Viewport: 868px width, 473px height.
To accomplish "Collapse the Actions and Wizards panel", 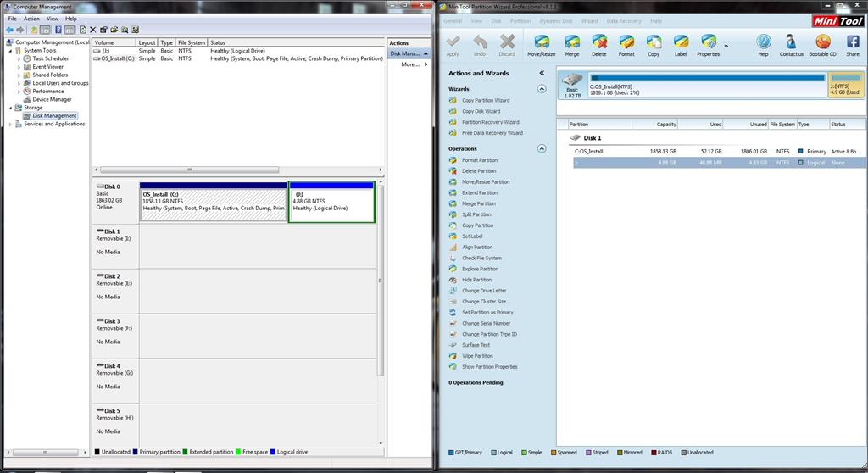I will tap(542, 73).
